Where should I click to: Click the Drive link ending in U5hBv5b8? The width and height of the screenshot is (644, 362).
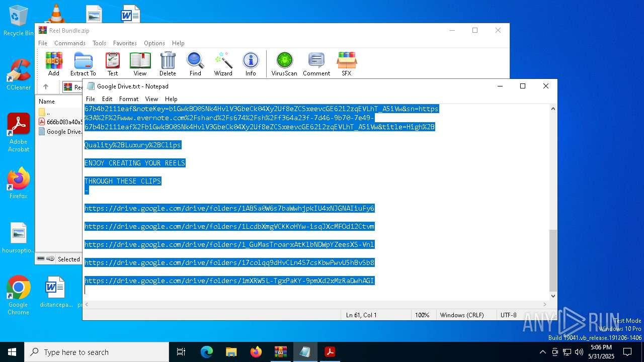(x=229, y=262)
